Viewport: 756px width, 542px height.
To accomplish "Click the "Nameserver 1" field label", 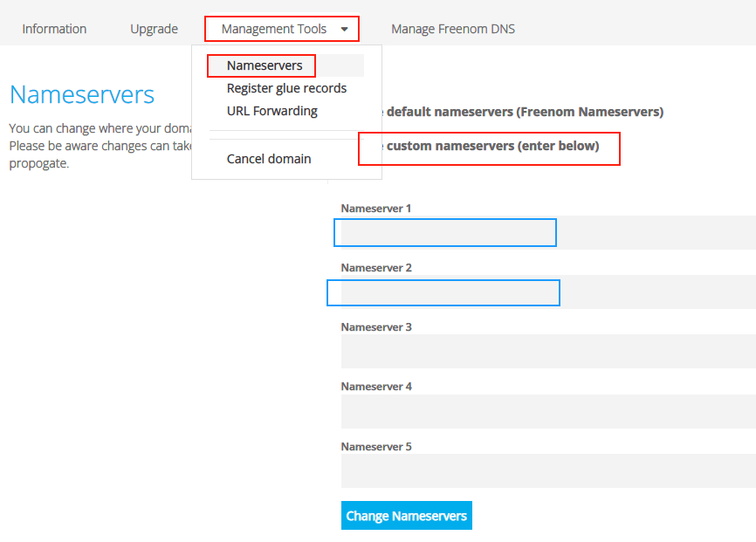I will [375, 209].
